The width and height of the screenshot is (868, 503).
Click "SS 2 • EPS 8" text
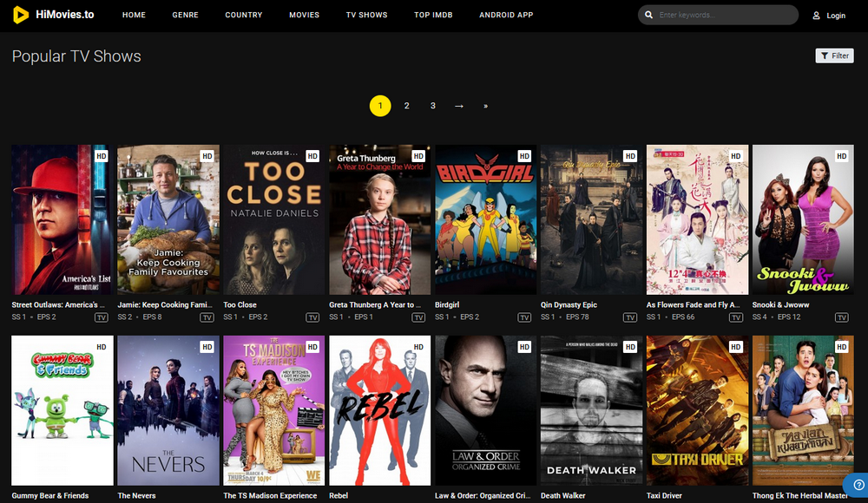(x=140, y=317)
